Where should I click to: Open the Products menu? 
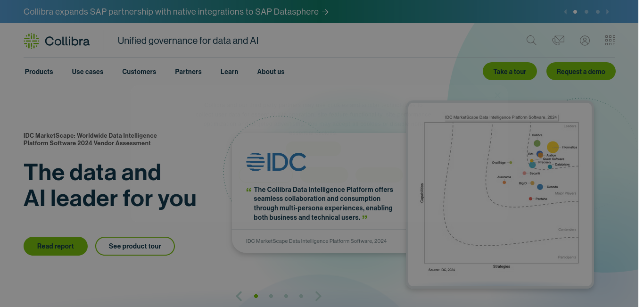click(x=39, y=72)
